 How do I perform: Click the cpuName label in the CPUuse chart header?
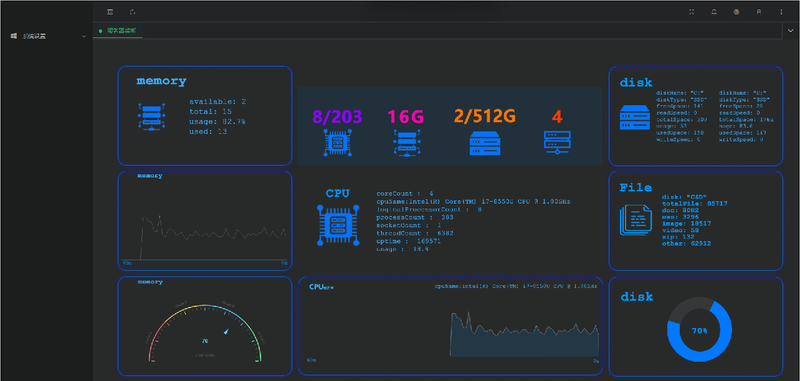coord(516,287)
